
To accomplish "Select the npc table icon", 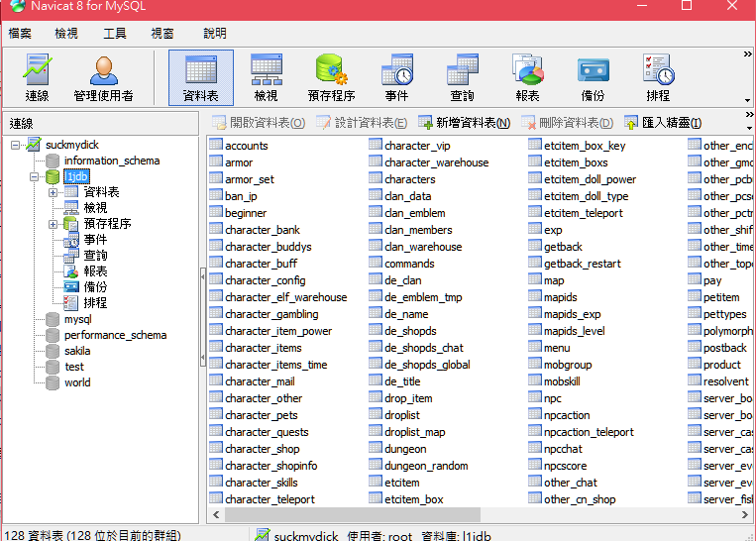I will pyautogui.click(x=535, y=397).
